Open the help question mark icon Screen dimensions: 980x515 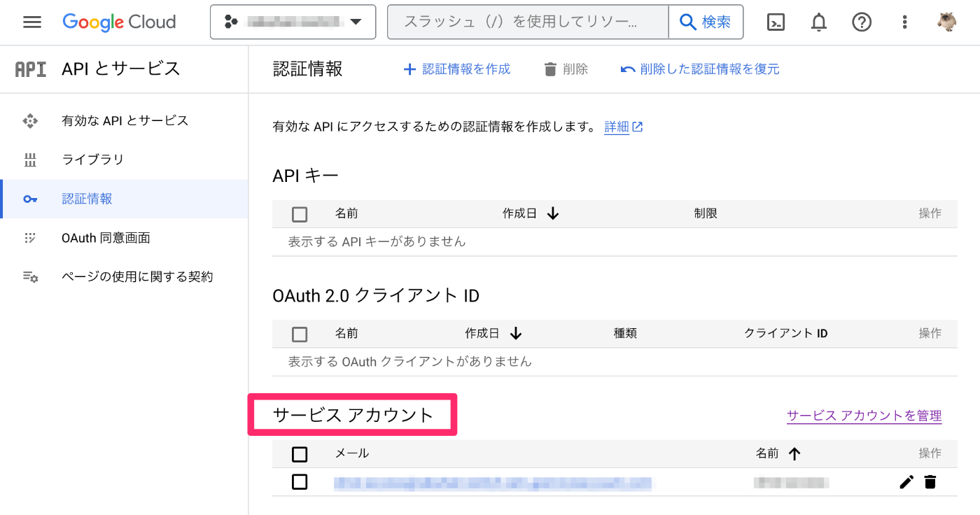[x=862, y=22]
